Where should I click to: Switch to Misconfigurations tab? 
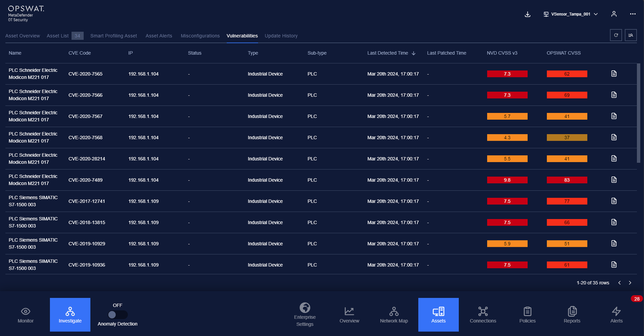pos(200,36)
